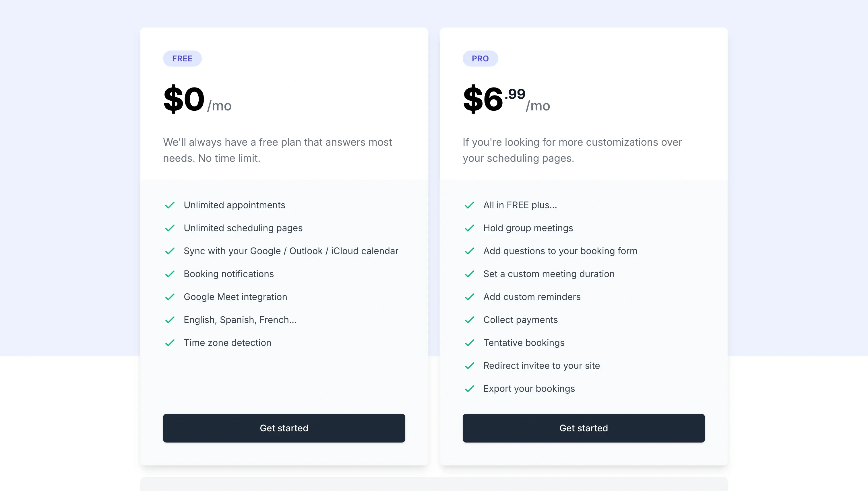Select the Sync with Google calendar feature

(290, 251)
